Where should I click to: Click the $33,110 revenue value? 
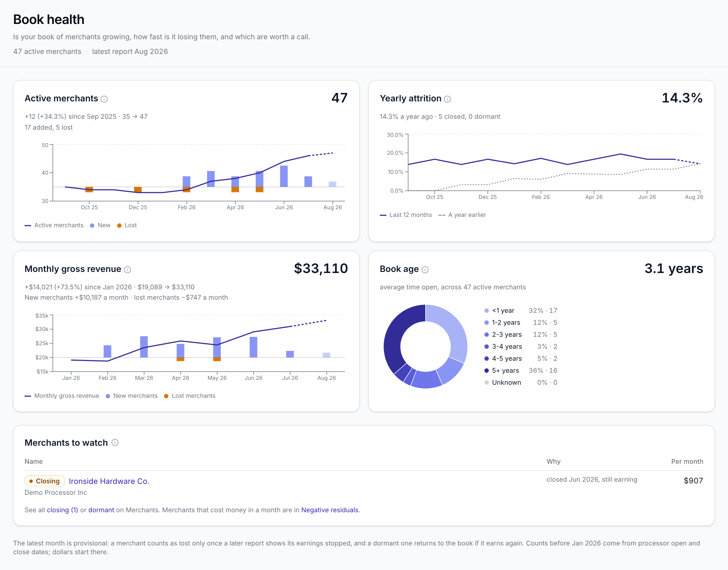[321, 269]
